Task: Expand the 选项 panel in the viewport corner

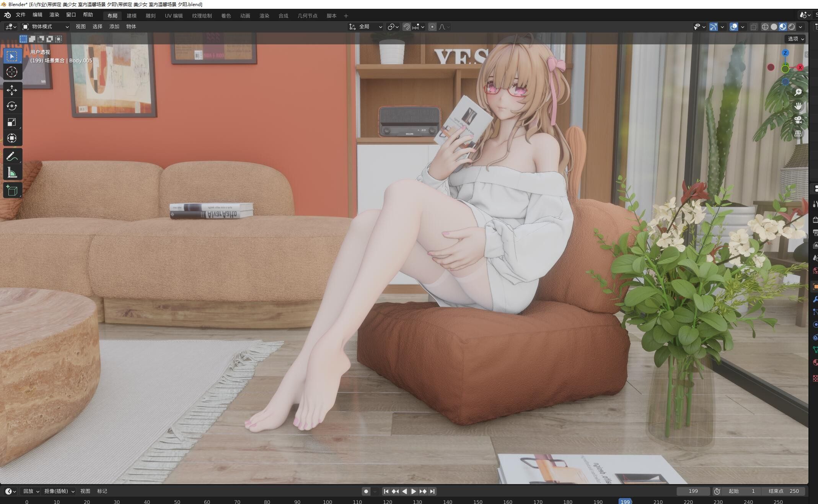Action: 795,39
